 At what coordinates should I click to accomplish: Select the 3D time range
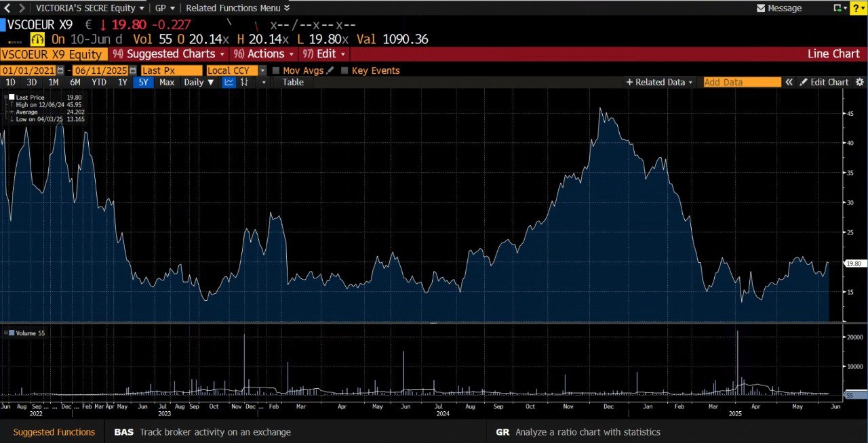pos(32,82)
